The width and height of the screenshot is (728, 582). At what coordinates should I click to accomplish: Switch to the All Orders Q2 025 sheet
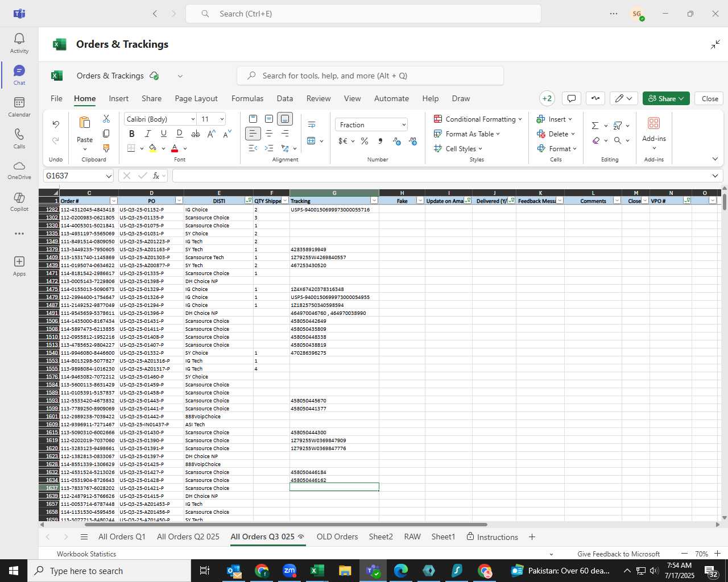click(188, 537)
